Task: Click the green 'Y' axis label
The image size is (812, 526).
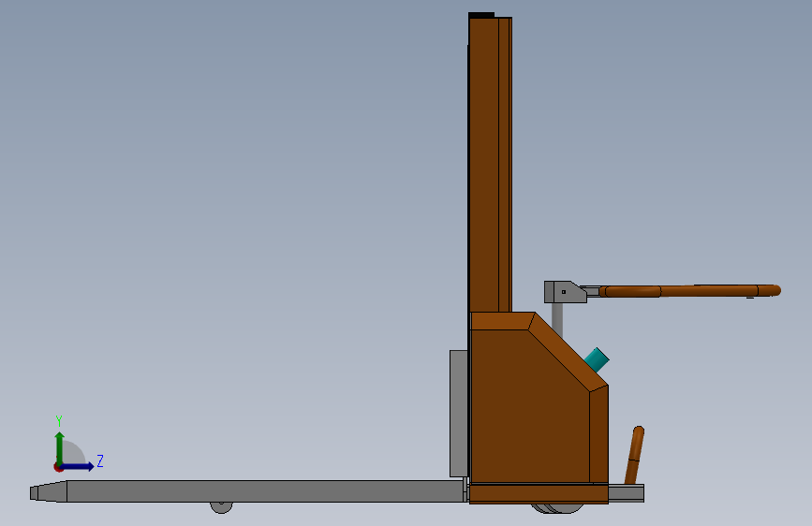Action: point(59,420)
